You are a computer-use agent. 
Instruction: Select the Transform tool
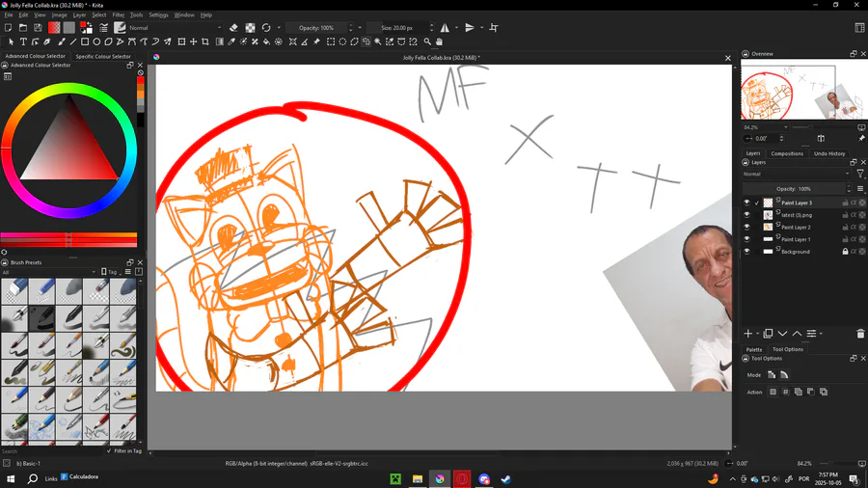point(181,41)
